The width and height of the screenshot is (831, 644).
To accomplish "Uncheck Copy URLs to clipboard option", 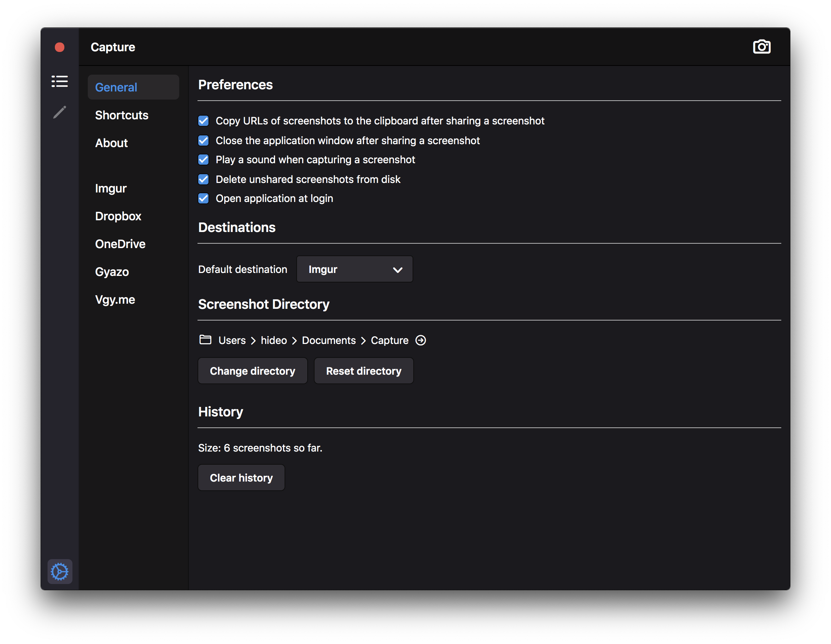I will (x=204, y=121).
